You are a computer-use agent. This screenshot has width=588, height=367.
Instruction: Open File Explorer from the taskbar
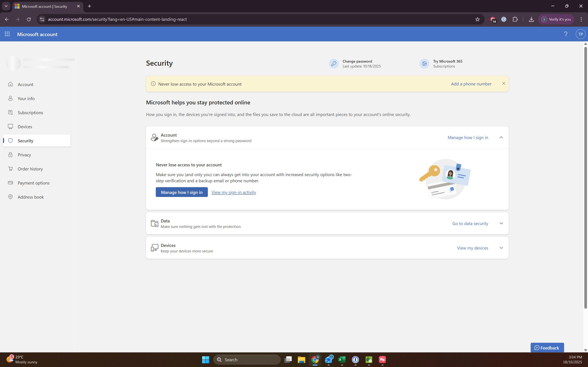301,360
